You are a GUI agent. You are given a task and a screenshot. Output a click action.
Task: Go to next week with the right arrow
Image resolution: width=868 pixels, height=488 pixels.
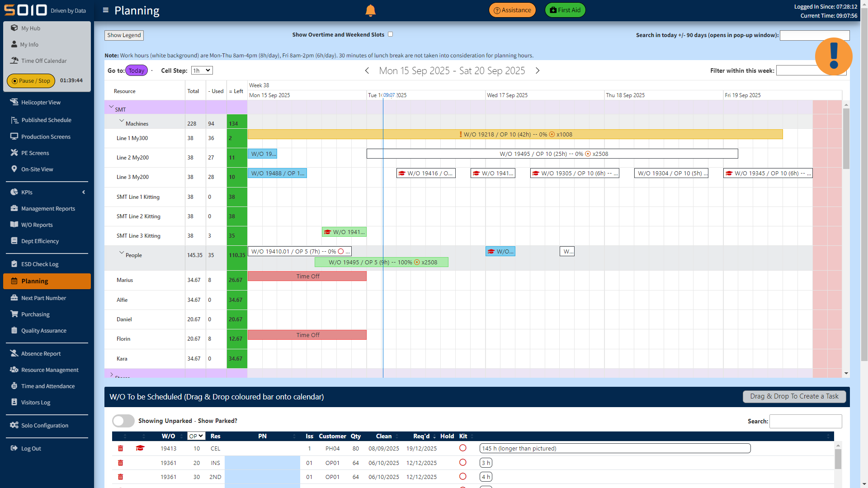[538, 71]
